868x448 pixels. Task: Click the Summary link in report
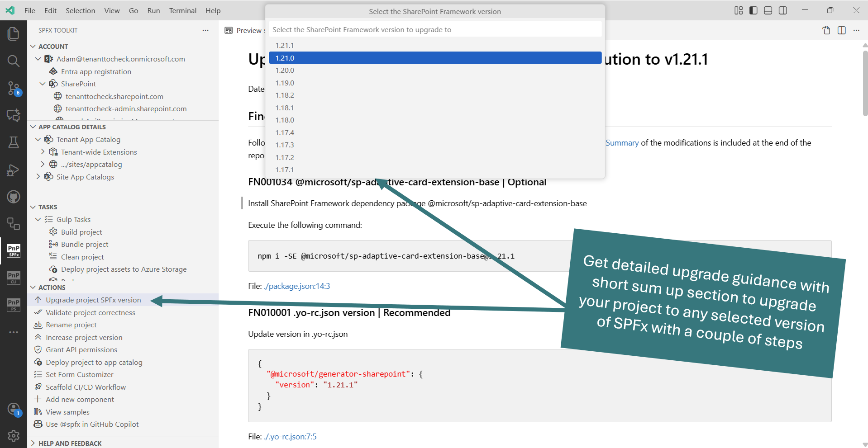[x=622, y=143]
